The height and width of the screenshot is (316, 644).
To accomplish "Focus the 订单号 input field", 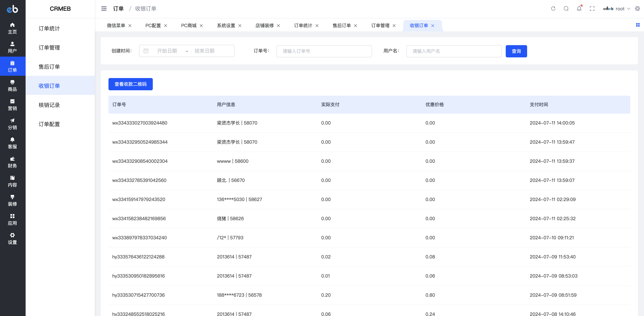I will (324, 51).
